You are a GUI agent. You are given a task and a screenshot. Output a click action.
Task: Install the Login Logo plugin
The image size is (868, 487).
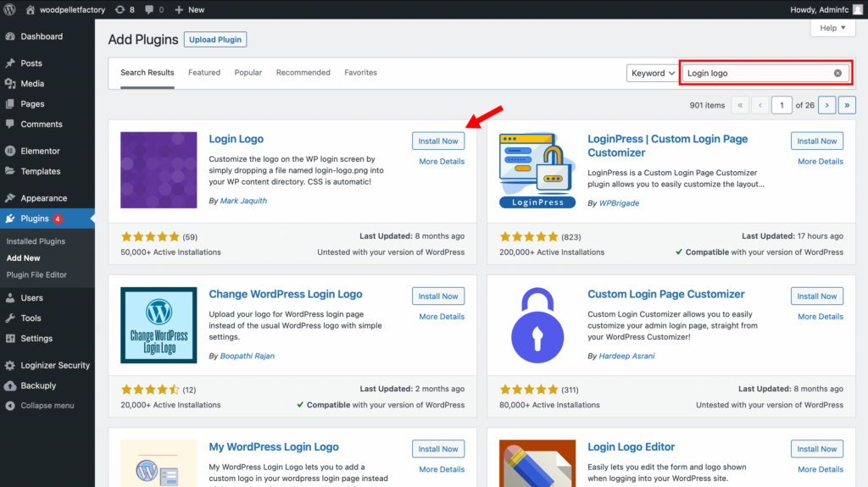[x=438, y=141]
